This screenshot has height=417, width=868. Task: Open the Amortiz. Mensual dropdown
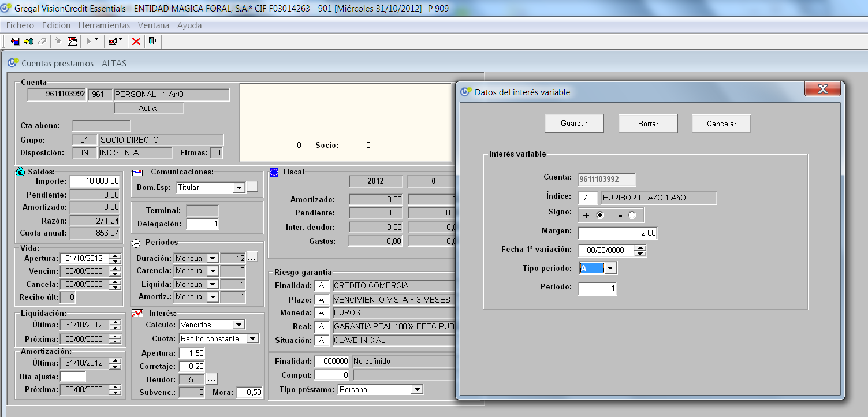pos(213,297)
